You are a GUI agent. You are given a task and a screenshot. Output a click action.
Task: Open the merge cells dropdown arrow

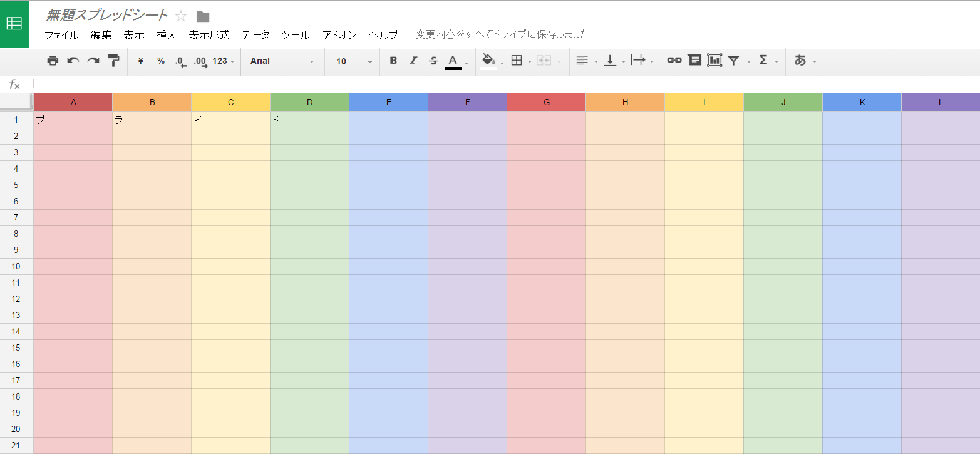tap(559, 61)
